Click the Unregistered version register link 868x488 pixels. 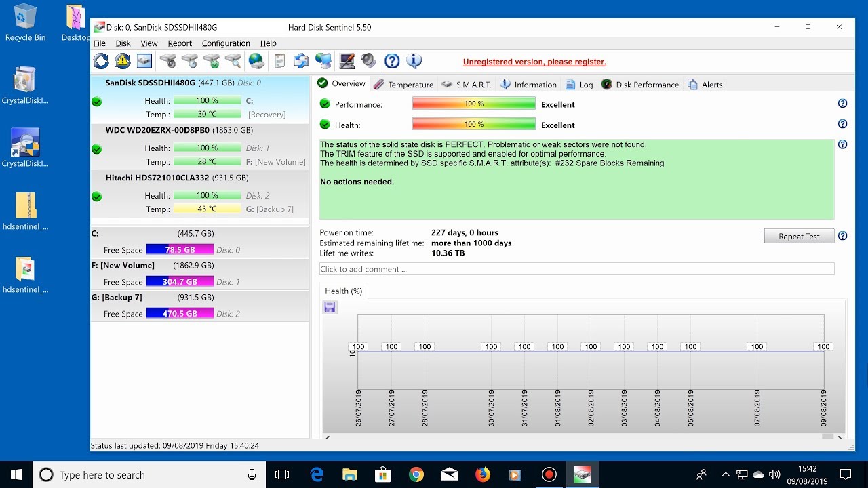[534, 62]
